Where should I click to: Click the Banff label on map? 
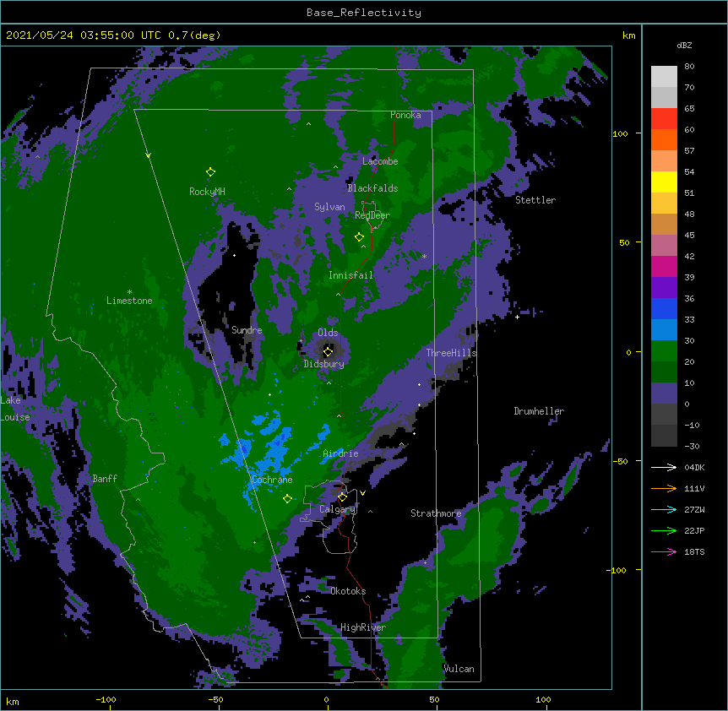105,479
